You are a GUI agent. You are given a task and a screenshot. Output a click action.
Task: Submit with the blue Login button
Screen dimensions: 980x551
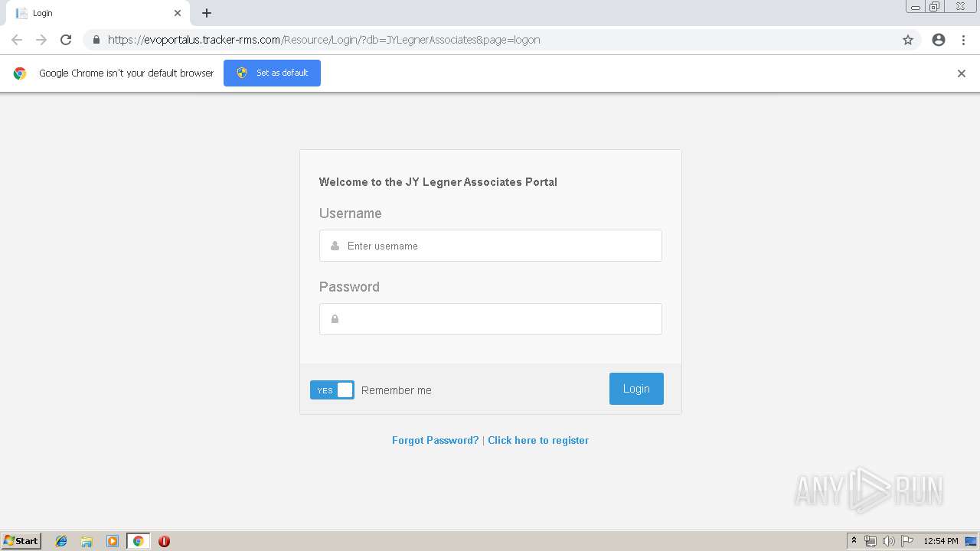tap(636, 389)
